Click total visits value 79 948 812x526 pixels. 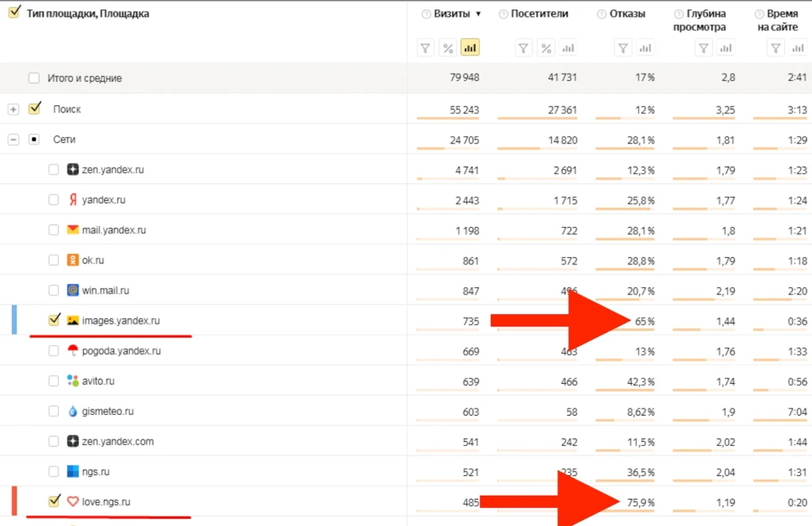(465, 77)
